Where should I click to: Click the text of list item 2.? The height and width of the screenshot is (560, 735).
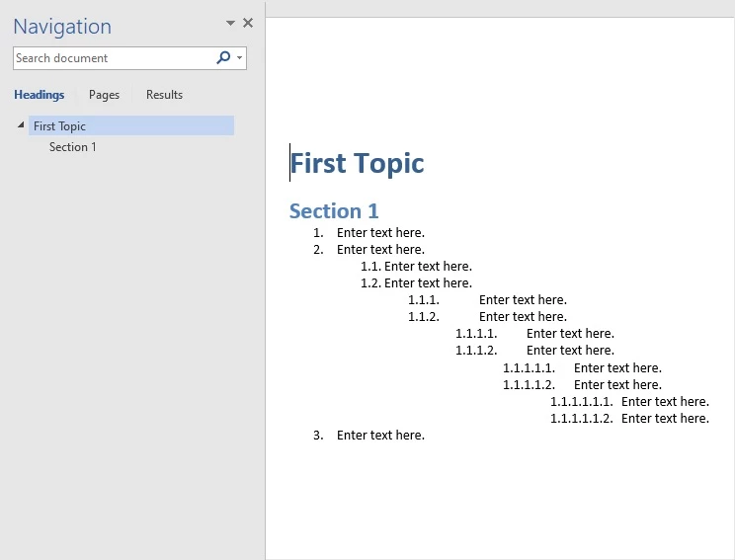pyautogui.click(x=380, y=250)
